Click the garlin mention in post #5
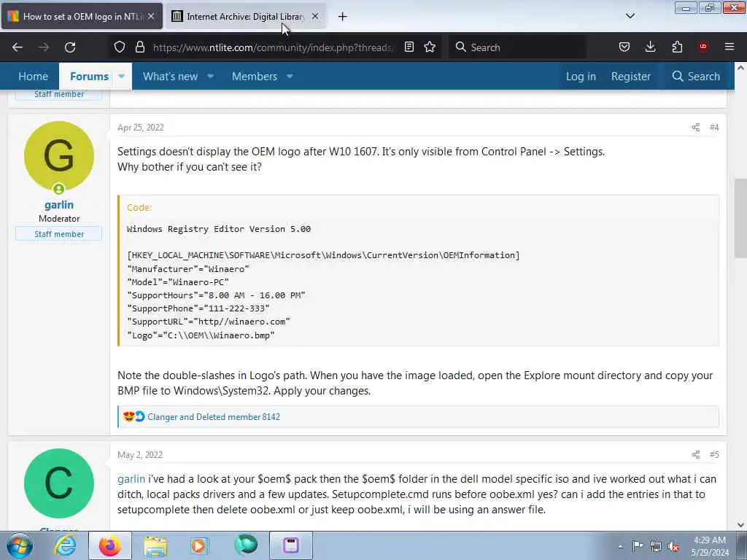 pyautogui.click(x=131, y=479)
